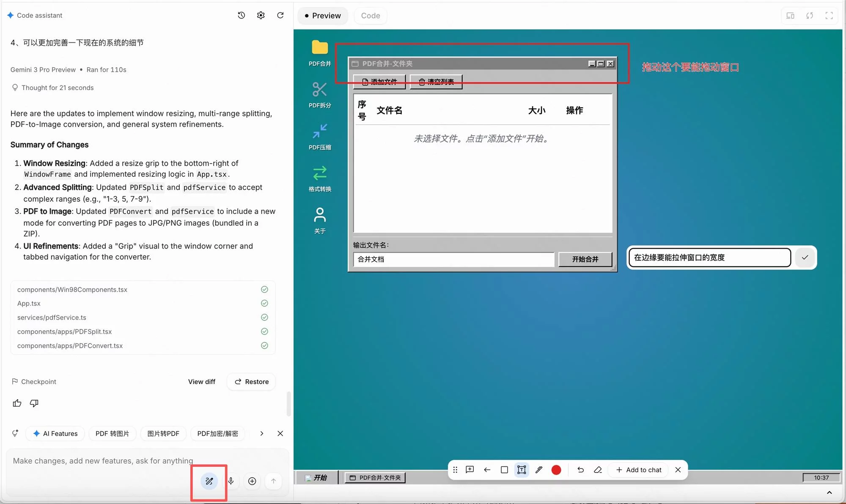Collapse the panel using the bottom-right chevron
This screenshot has width=846, height=504.
click(829, 492)
